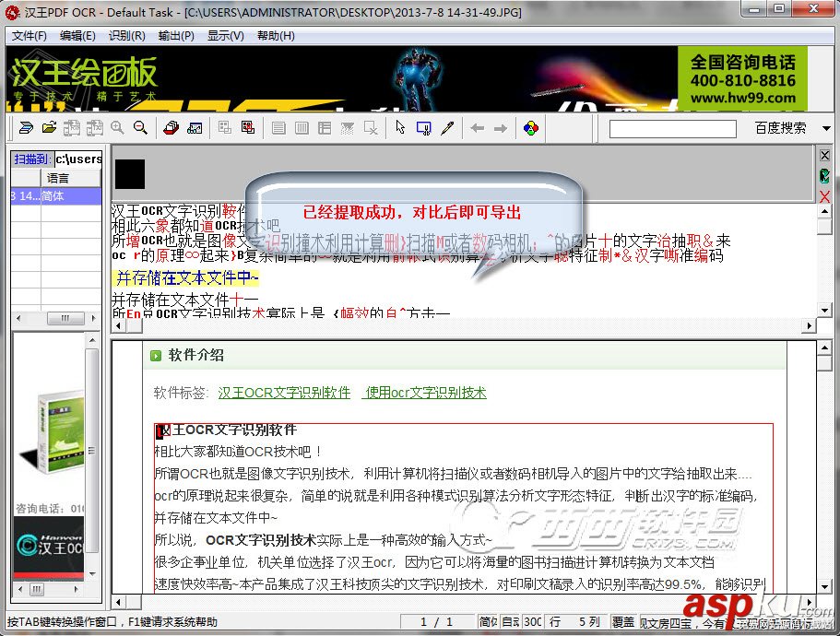840x636 pixels.
Task: Click the back navigation arrow
Action: [x=479, y=127]
